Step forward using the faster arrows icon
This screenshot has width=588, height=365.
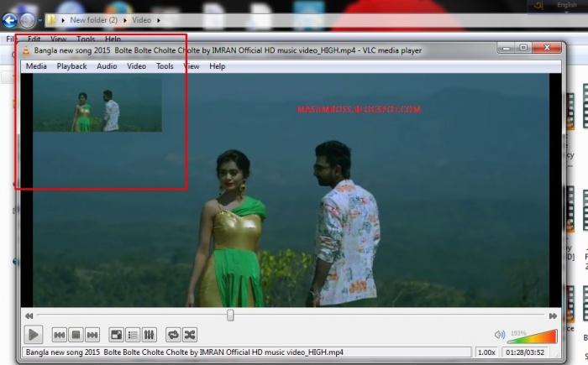pyautogui.click(x=553, y=315)
